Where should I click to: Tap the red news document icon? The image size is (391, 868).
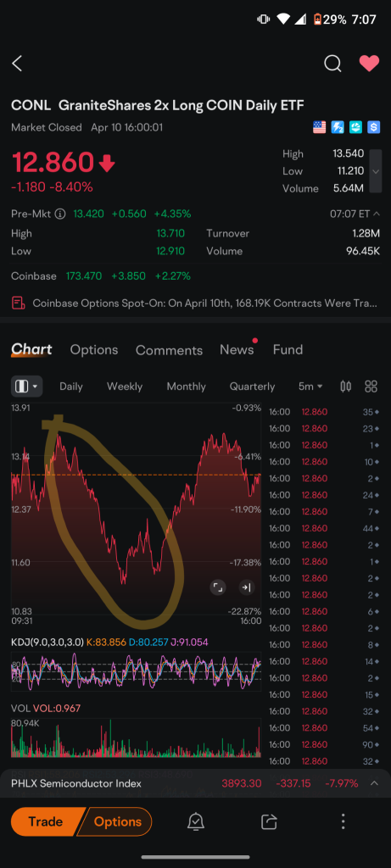(x=19, y=303)
